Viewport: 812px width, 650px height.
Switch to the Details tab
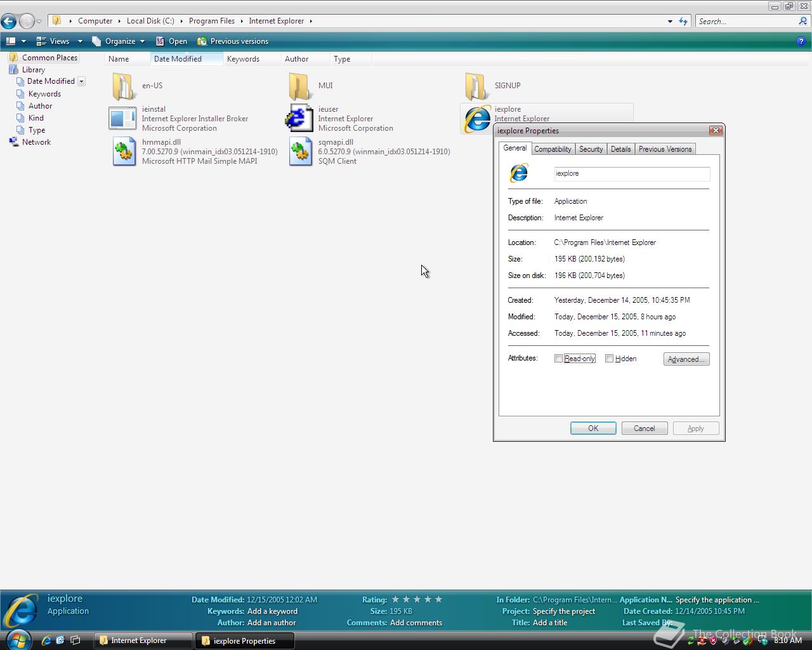(620, 149)
